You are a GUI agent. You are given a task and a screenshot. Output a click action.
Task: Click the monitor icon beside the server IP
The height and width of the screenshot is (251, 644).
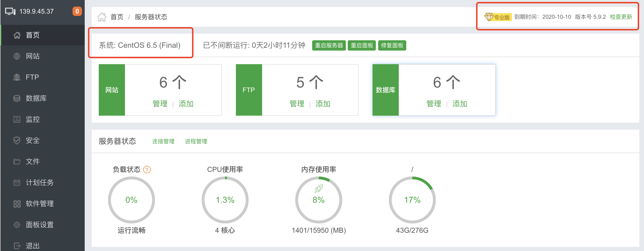[10, 11]
